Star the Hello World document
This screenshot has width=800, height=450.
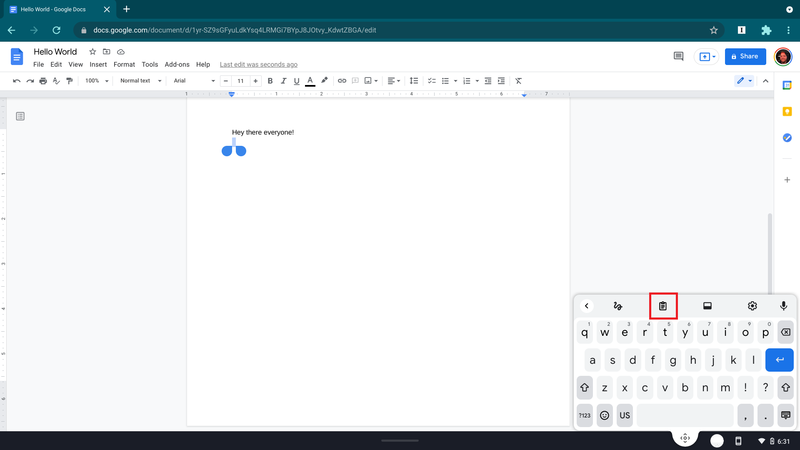(92, 52)
